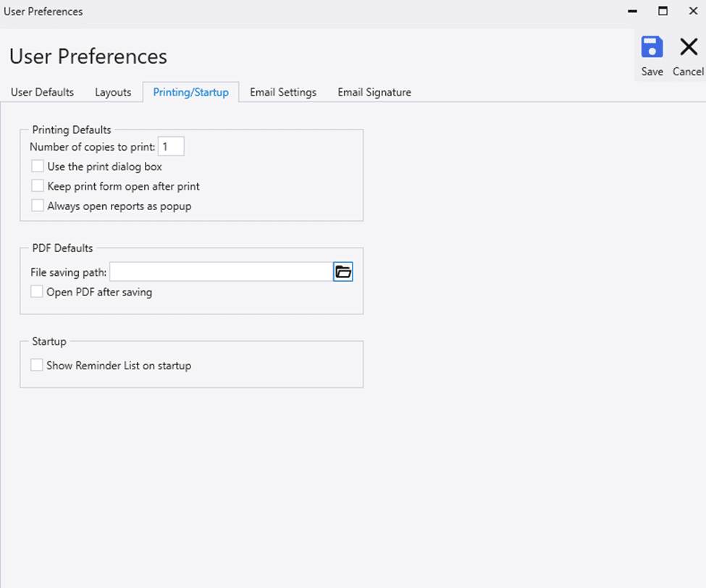
Task: Click the Save floppy disk icon
Action: click(x=652, y=47)
